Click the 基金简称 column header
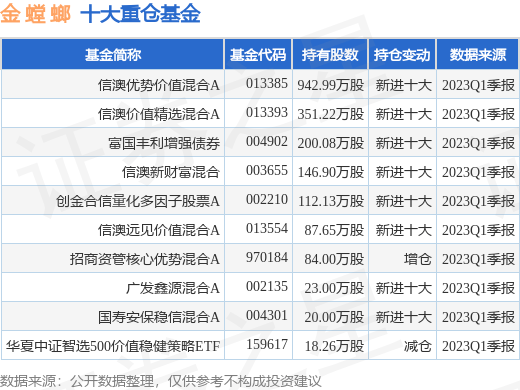Image resolution: width=520 pixels, height=390 pixels. [x=113, y=55]
